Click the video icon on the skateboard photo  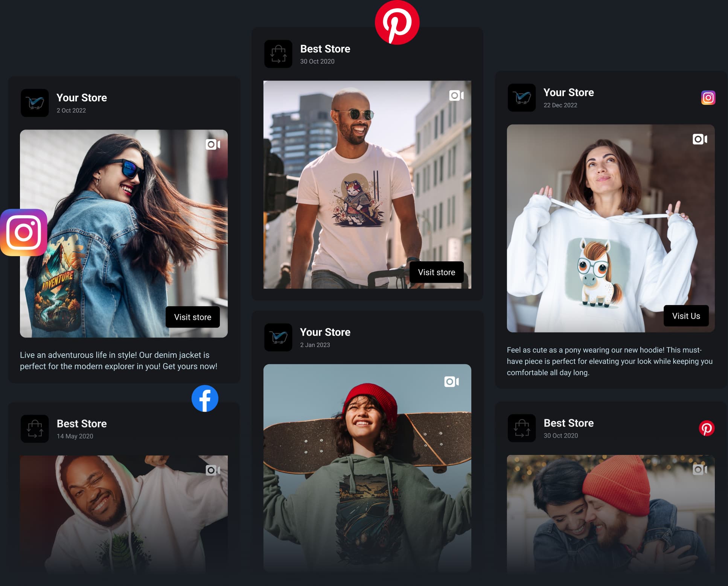coord(451,382)
